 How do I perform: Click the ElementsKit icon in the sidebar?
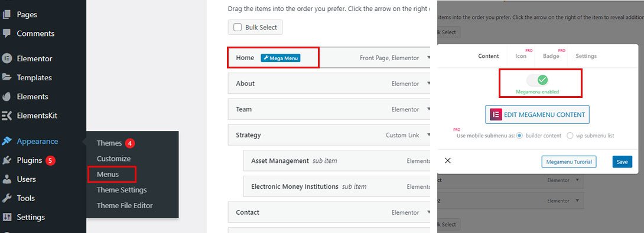point(6,116)
